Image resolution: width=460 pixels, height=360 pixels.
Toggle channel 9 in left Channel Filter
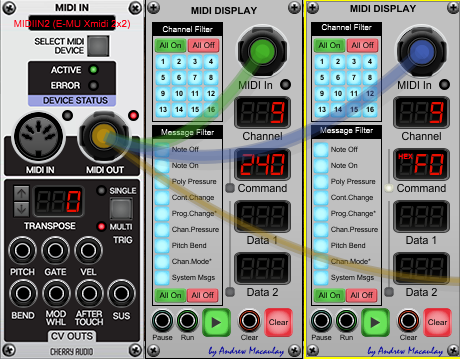click(x=163, y=94)
